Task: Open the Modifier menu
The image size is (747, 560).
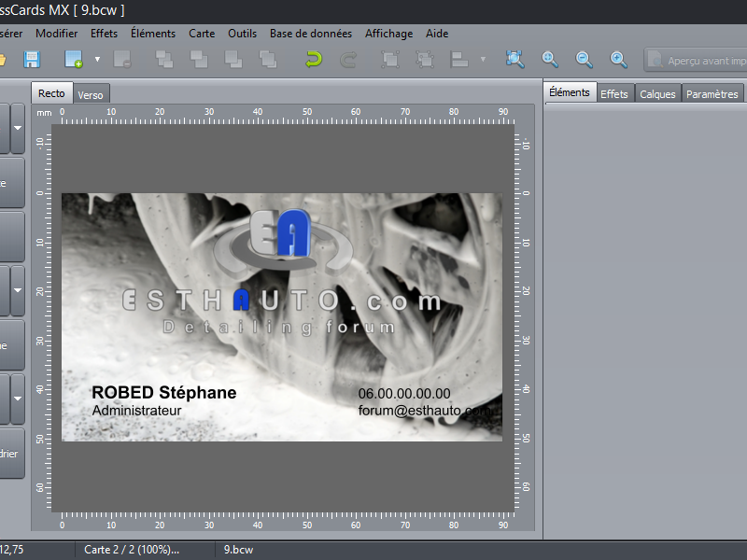Action: [56, 34]
